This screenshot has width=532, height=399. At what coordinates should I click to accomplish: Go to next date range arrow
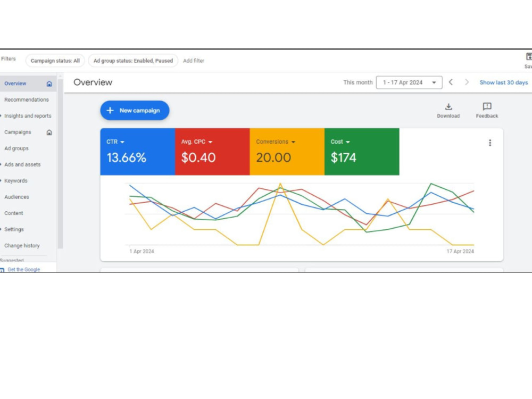coord(467,82)
